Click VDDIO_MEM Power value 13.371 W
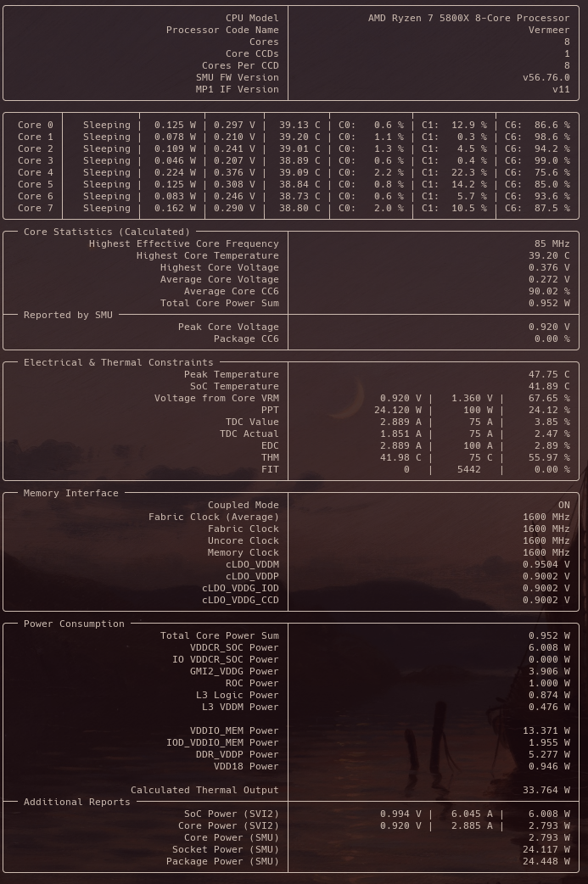The width and height of the screenshot is (588, 884). [546, 730]
